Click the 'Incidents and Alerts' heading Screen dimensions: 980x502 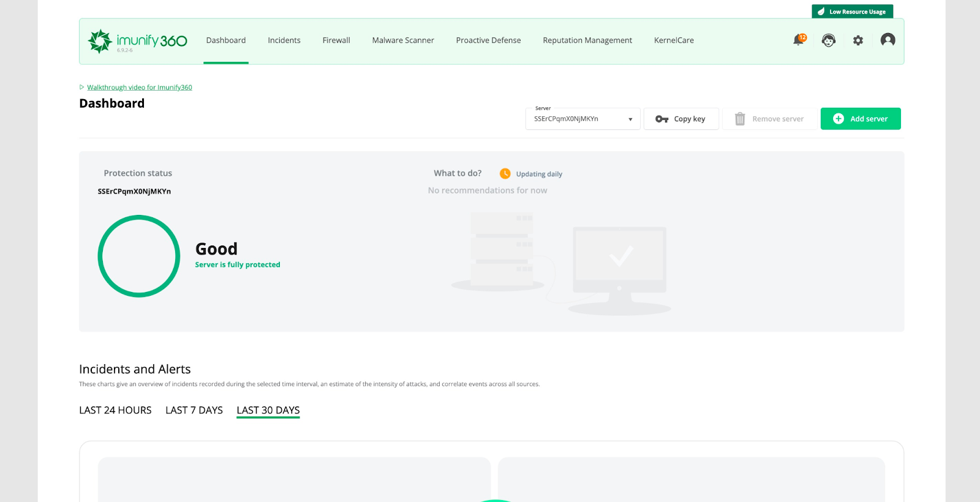tap(135, 369)
